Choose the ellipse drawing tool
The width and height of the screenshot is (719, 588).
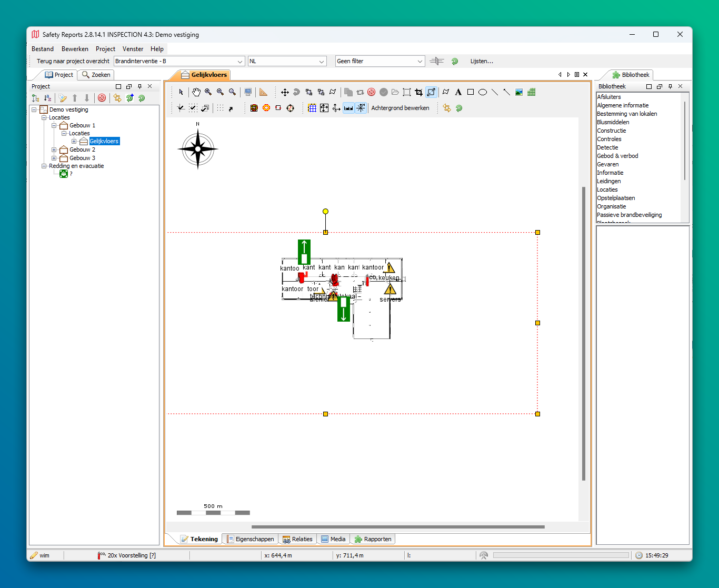483,92
